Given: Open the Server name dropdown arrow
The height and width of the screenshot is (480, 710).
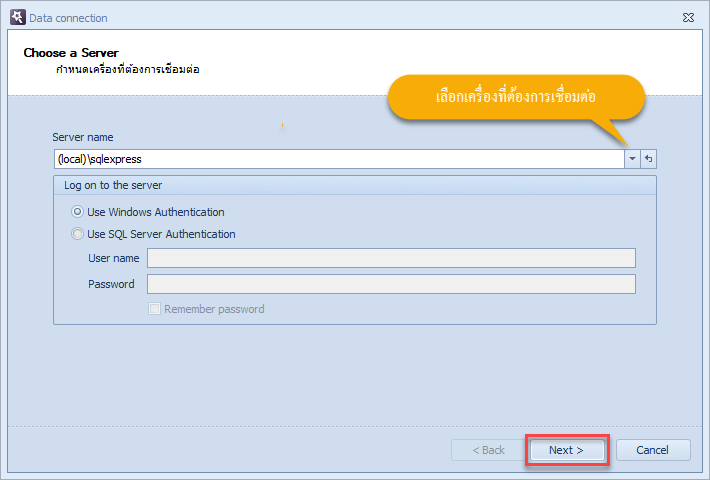Looking at the screenshot, I should click(632, 159).
